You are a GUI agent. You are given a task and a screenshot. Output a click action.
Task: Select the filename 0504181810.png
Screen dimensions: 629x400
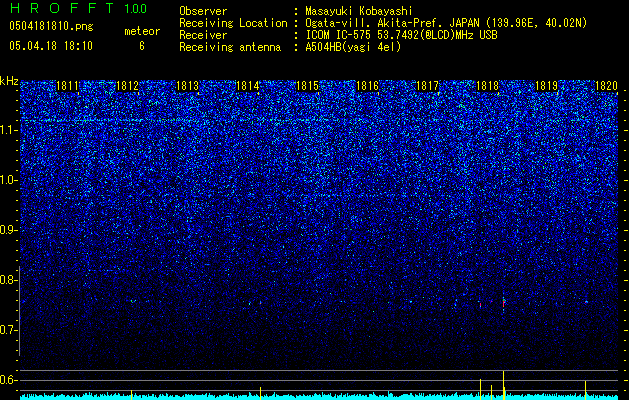(x=51, y=26)
